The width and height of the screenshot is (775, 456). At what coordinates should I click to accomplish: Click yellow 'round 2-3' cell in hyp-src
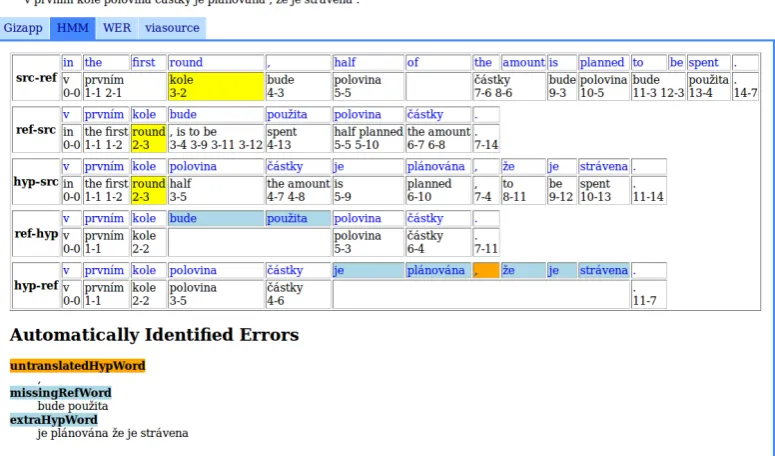(148, 190)
